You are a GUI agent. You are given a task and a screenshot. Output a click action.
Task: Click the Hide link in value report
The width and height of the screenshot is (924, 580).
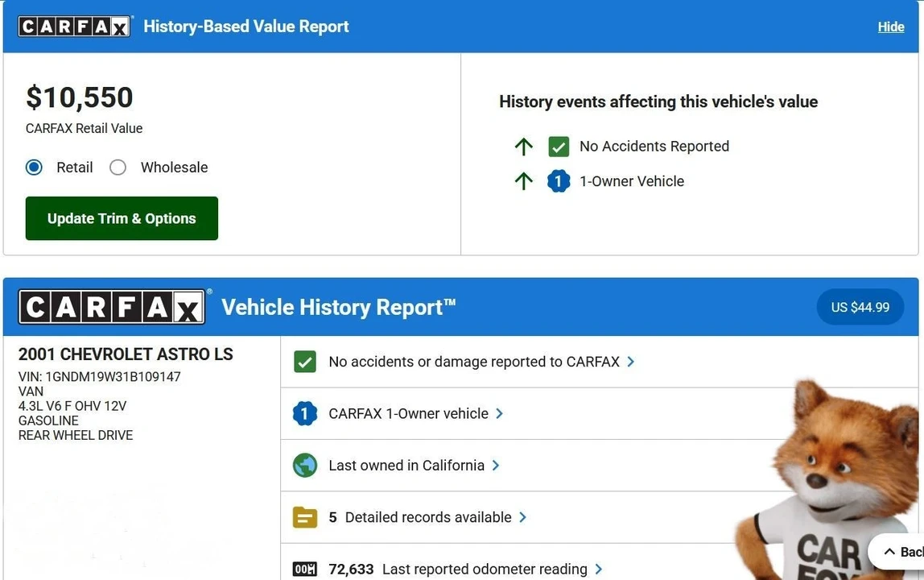coord(890,27)
